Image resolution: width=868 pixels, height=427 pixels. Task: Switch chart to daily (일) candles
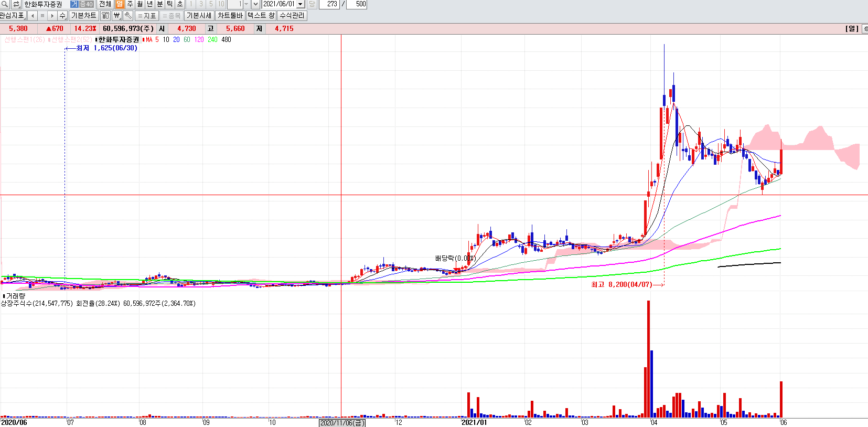pyautogui.click(x=120, y=4)
